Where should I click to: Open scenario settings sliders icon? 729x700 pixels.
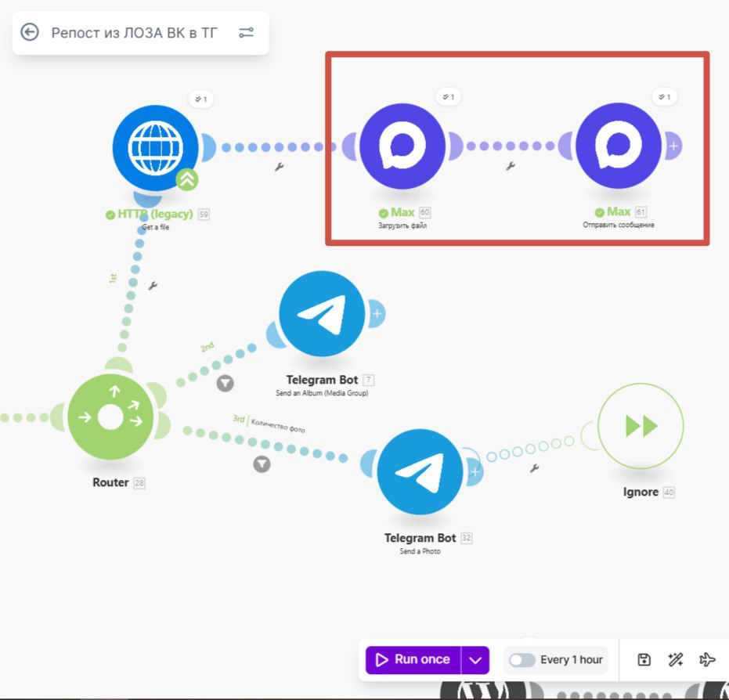coord(246,32)
